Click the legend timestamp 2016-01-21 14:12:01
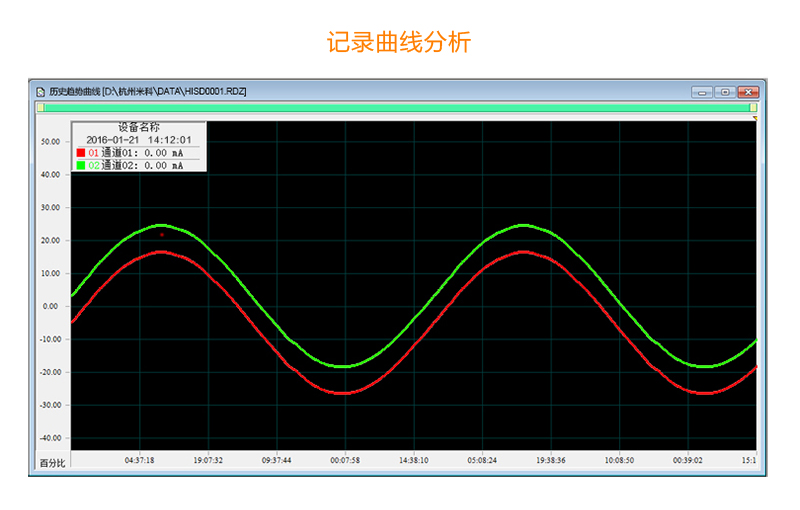800x510 pixels. pyautogui.click(x=138, y=140)
